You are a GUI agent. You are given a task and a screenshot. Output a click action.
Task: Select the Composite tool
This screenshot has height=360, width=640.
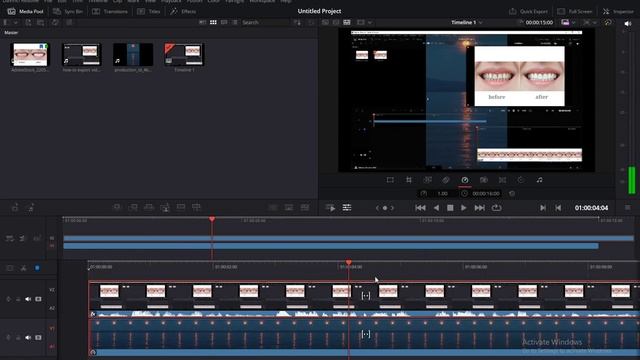(x=446, y=180)
